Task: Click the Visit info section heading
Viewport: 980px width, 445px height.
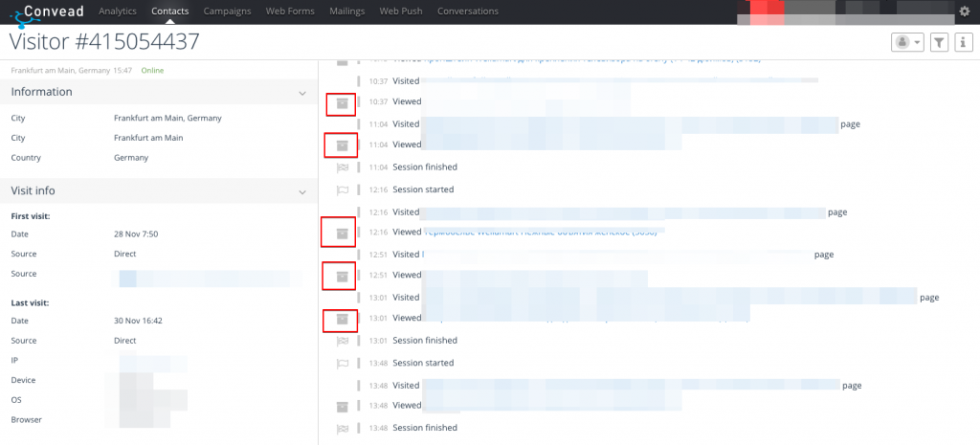Action: 33,190
